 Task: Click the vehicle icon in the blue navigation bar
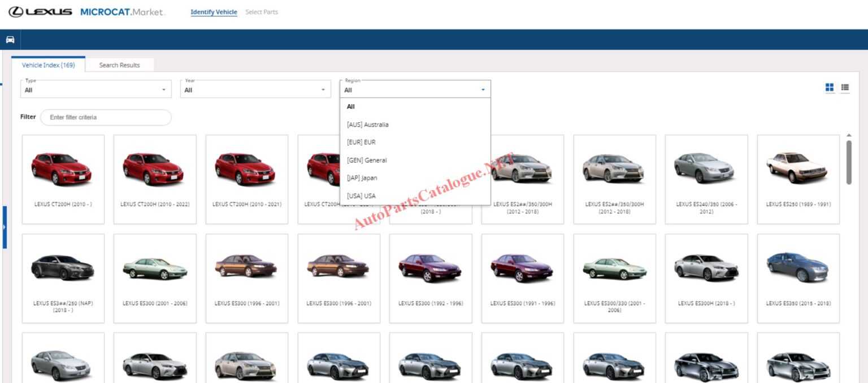[10, 40]
